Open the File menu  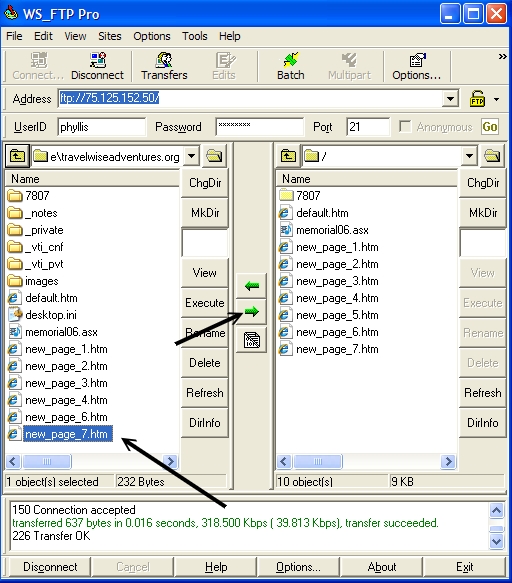(x=14, y=36)
